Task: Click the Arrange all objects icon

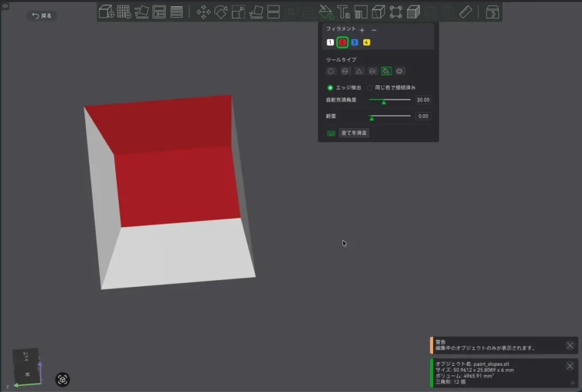Action: click(159, 11)
